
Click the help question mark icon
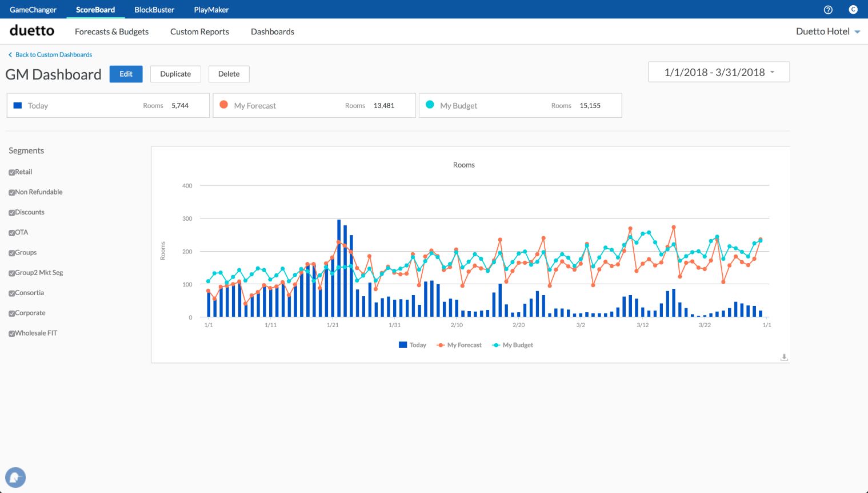click(828, 10)
